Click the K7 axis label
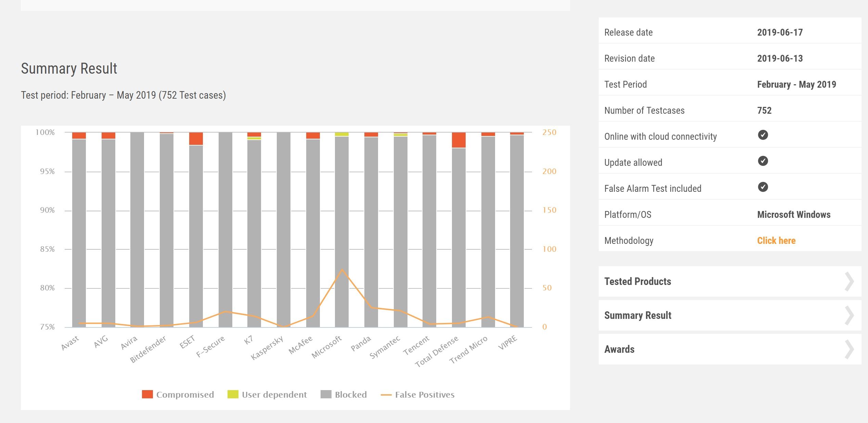The height and width of the screenshot is (423, 868). pyautogui.click(x=249, y=339)
